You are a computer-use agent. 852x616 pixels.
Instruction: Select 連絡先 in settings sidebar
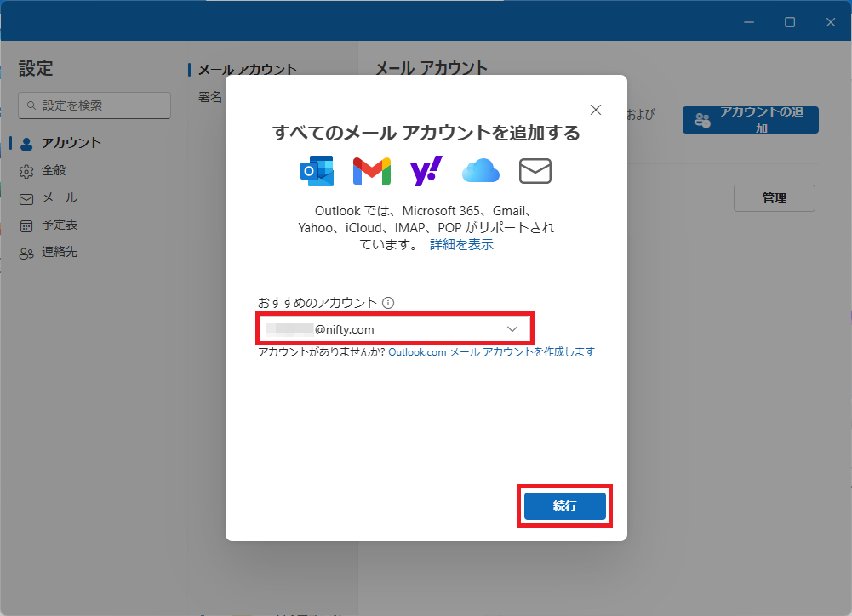pos(60,252)
